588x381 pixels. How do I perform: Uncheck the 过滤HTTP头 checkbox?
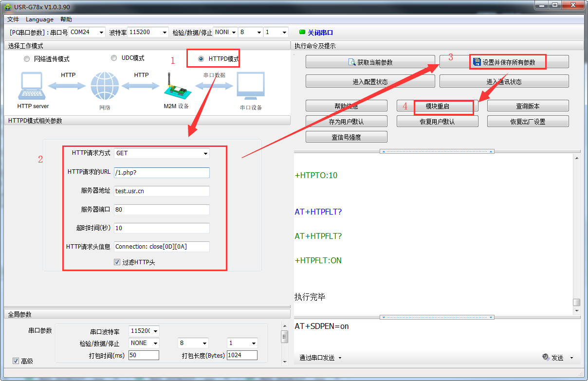tap(117, 262)
